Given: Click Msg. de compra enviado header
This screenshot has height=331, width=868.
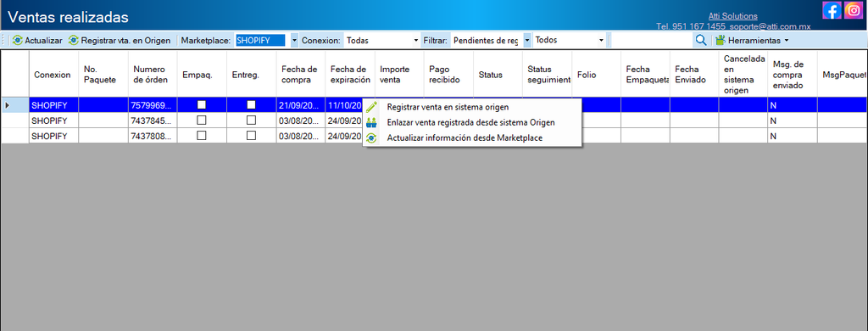Looking at the screenshot, I should pyautogui.click(x=793, y=75).
